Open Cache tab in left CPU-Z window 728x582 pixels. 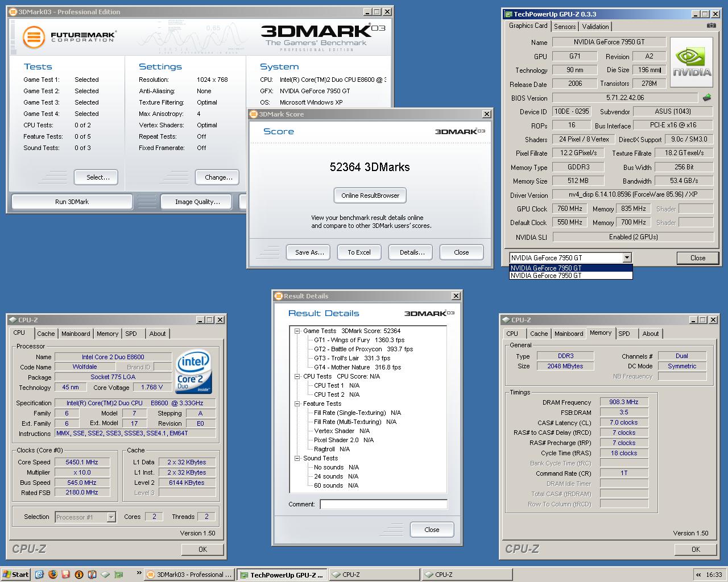46,334
